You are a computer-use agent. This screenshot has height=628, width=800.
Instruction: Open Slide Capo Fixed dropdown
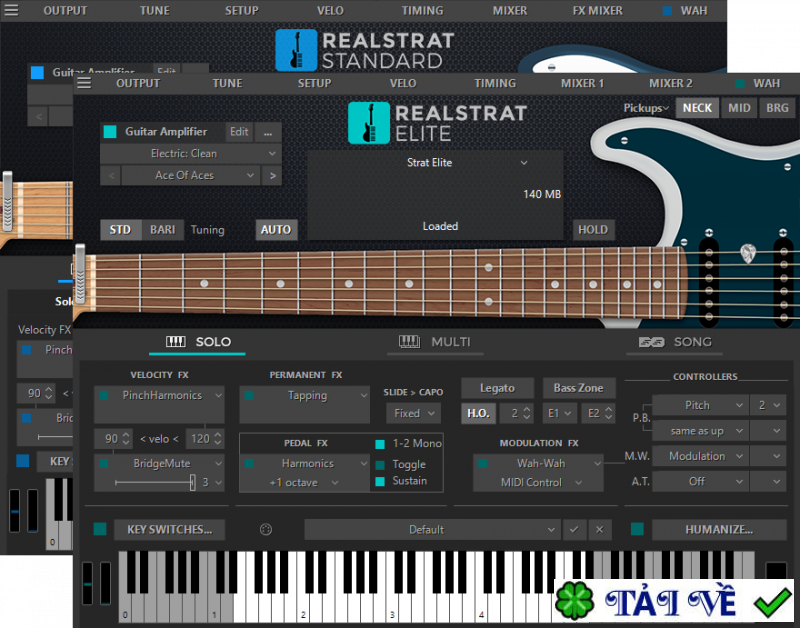[x=414, y=413]
